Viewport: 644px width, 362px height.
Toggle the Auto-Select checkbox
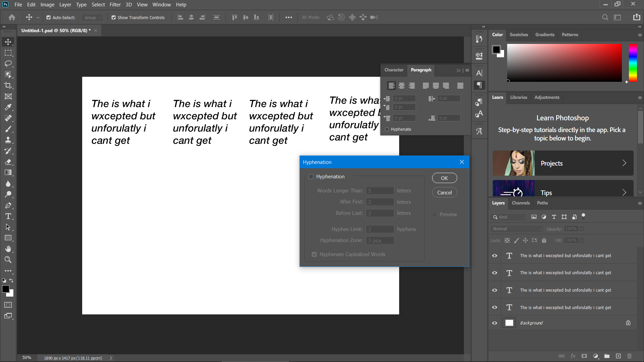49,17
